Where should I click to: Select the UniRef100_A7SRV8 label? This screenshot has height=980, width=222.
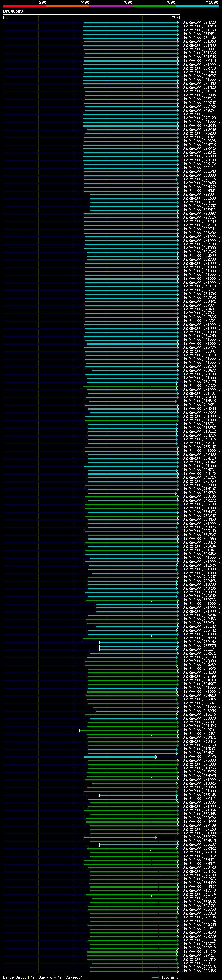199,412
